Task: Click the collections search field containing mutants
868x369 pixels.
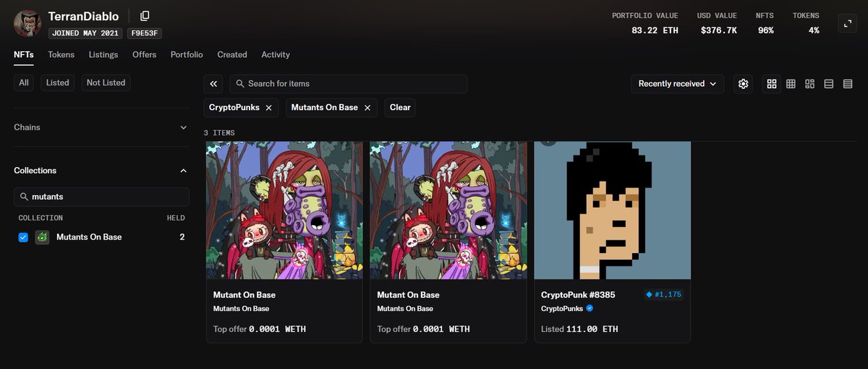Action: pos(101,197)
